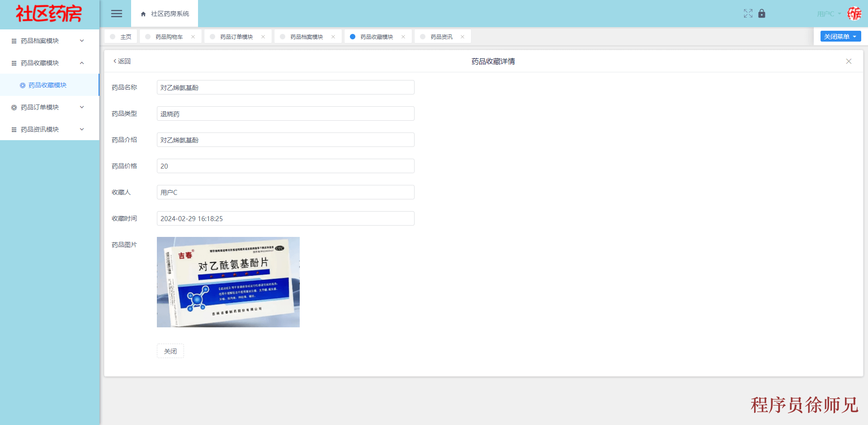Click the 返回 back link
The width and height of the screenshot is (868, 425).
tap(121, 61)
